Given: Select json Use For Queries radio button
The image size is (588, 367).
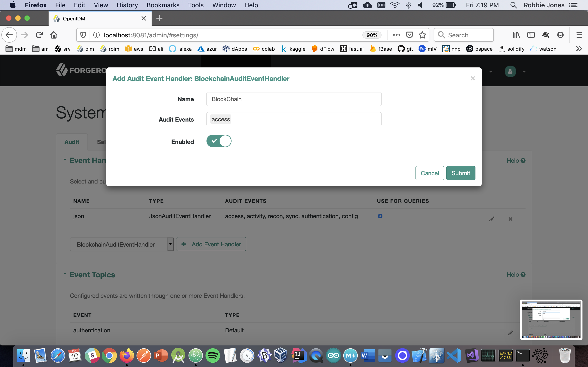Looking at the screenshot, I should pos(380,216).
